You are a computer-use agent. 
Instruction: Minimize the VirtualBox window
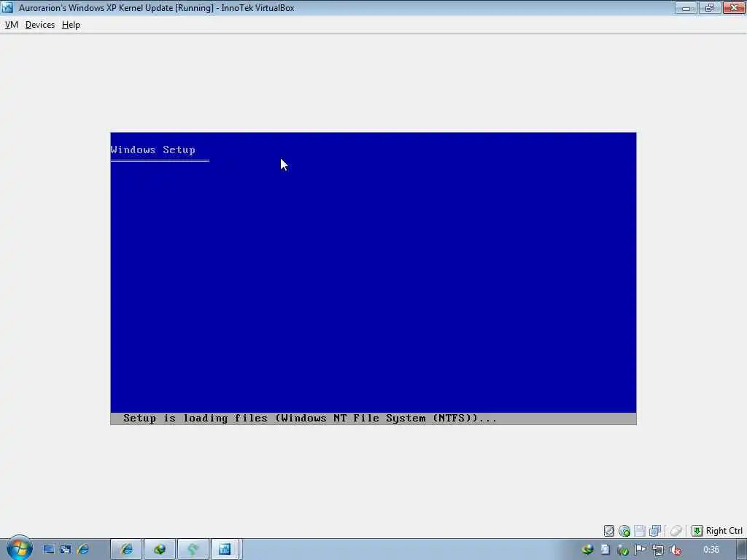click(686, 7)
